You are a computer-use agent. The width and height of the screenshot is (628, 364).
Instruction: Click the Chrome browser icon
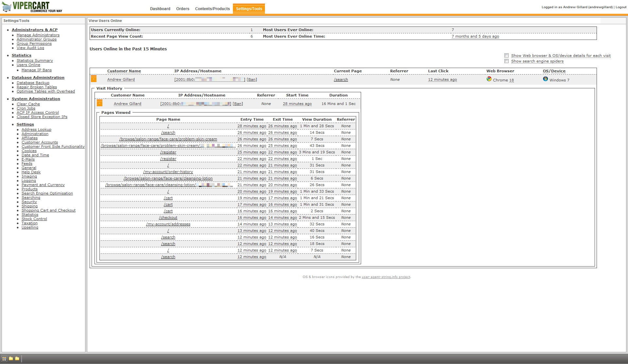click(x=489, y=79)
